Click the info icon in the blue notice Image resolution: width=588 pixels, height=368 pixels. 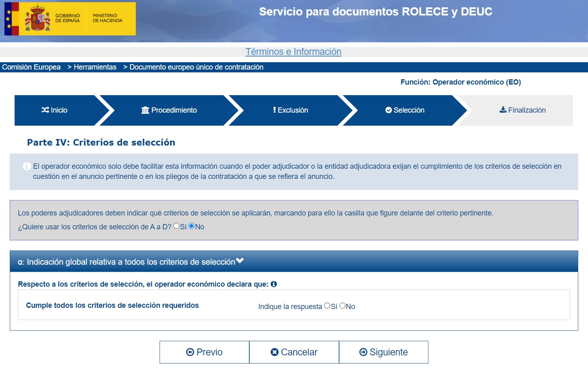click(x=27, y=166)
